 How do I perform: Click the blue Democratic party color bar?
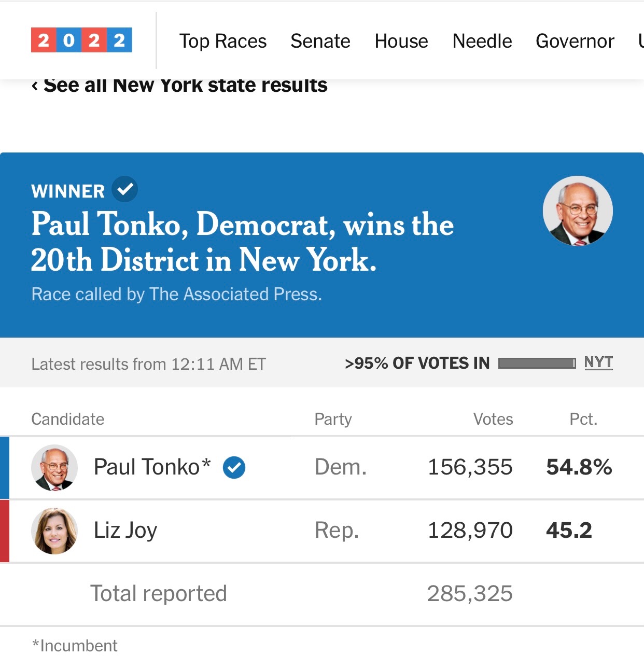tap(5, 468)
